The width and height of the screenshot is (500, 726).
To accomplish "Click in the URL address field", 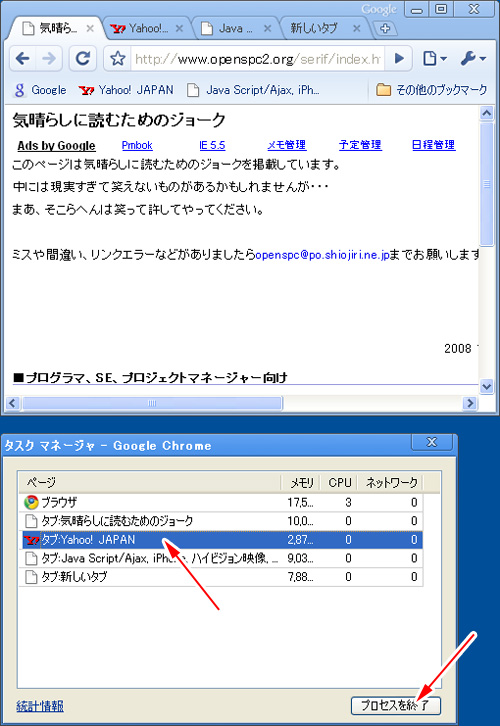I will tap(257, 59).
